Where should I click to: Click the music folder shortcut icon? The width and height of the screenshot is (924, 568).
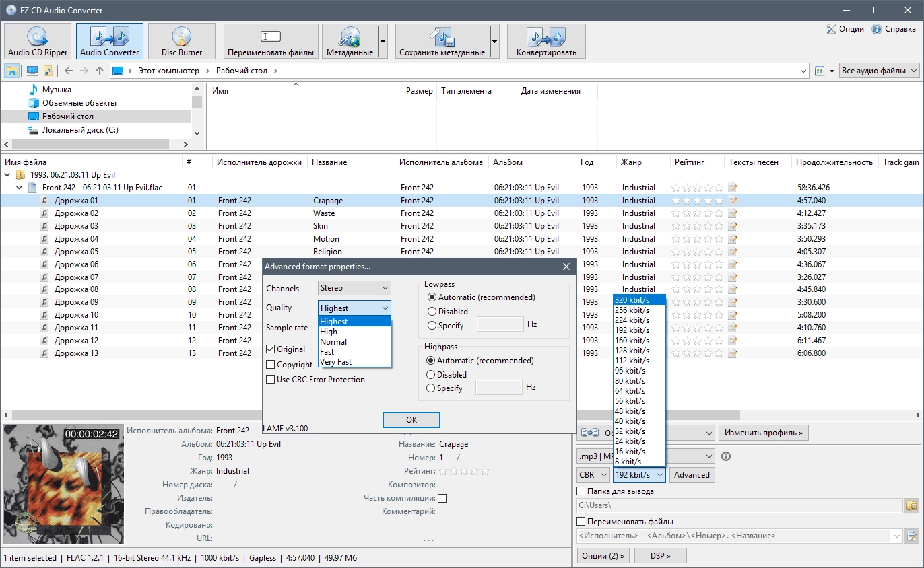coord(48,71)
